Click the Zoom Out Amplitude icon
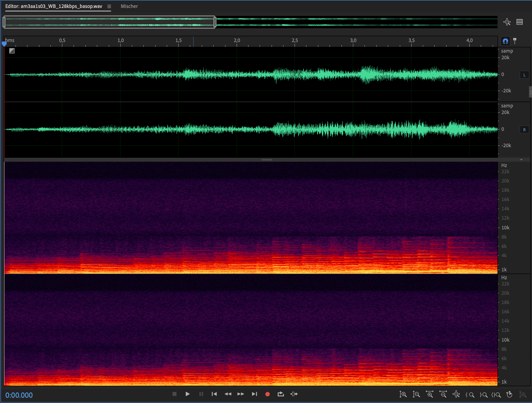The height and width of the screenshot is (403, 532). click(416, 394)
